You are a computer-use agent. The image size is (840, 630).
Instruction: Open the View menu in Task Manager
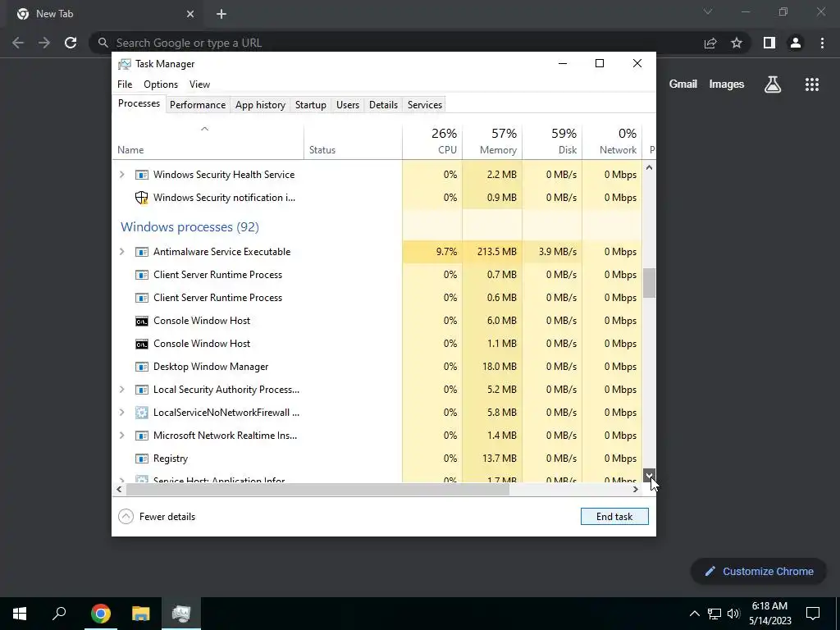point(199,84)
